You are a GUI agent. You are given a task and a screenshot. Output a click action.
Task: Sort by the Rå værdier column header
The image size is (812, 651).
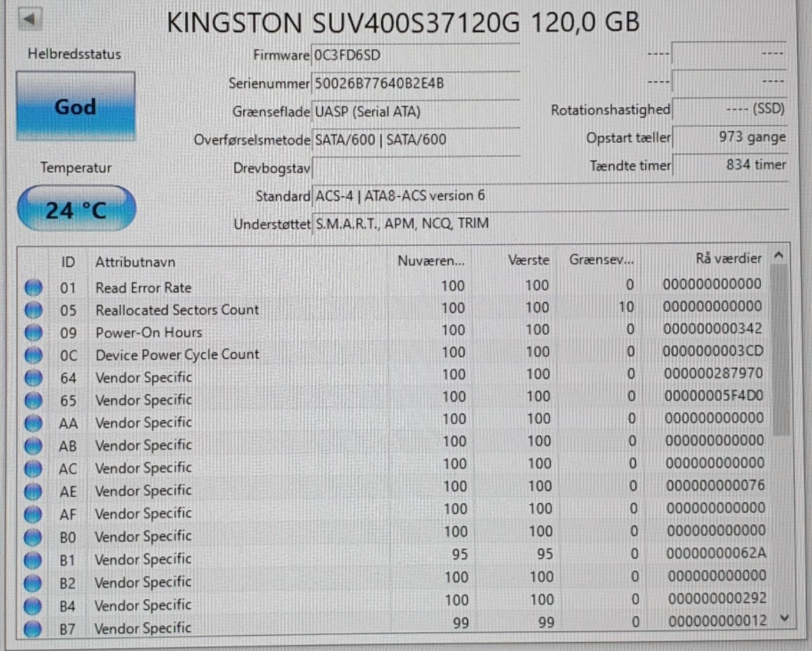pos(728,259)
